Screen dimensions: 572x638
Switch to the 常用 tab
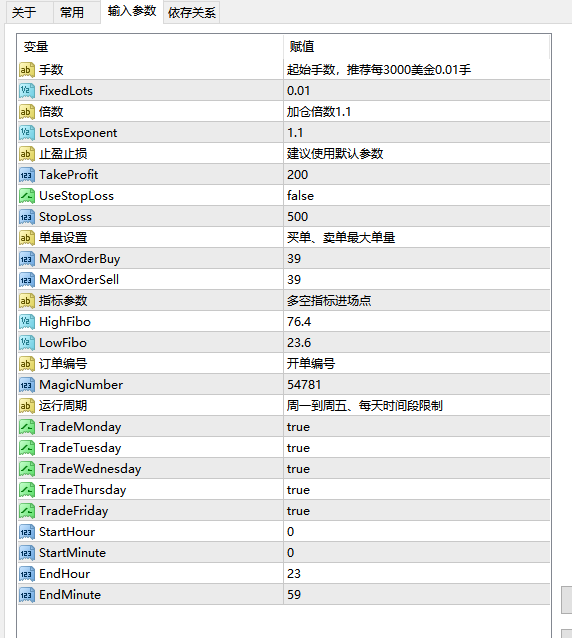click(77, 13)
